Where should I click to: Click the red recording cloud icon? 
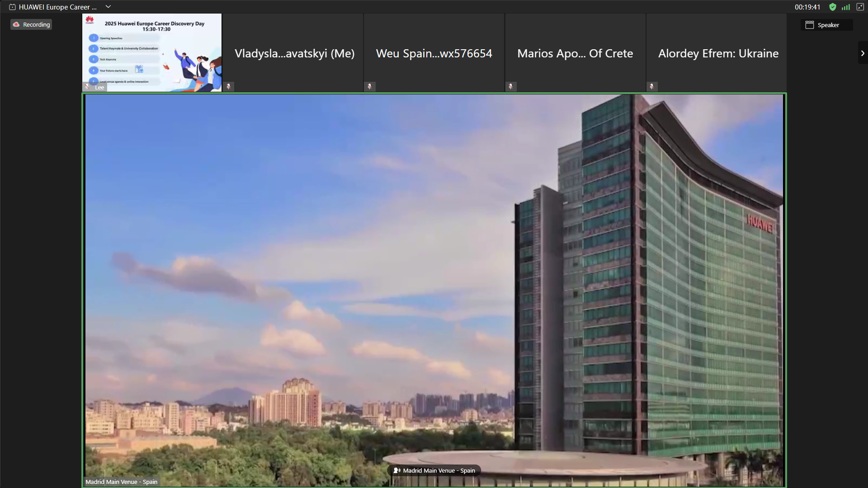pos(16,25)
